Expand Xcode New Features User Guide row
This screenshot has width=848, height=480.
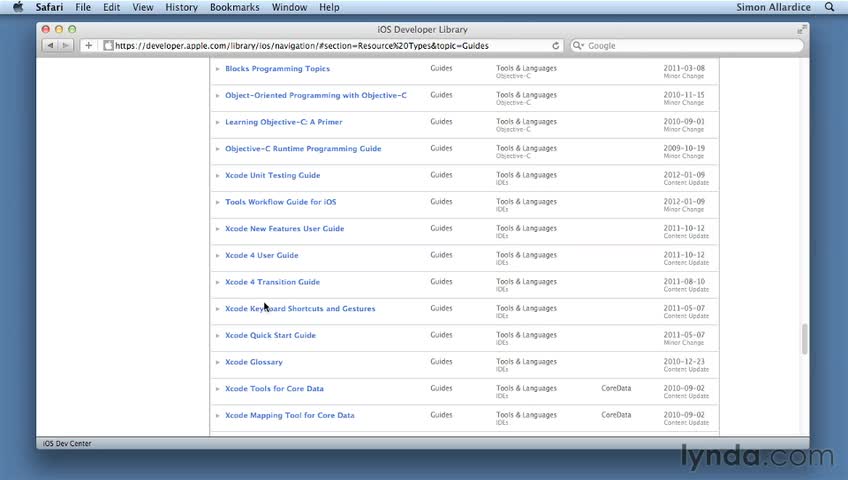(217, 229)
